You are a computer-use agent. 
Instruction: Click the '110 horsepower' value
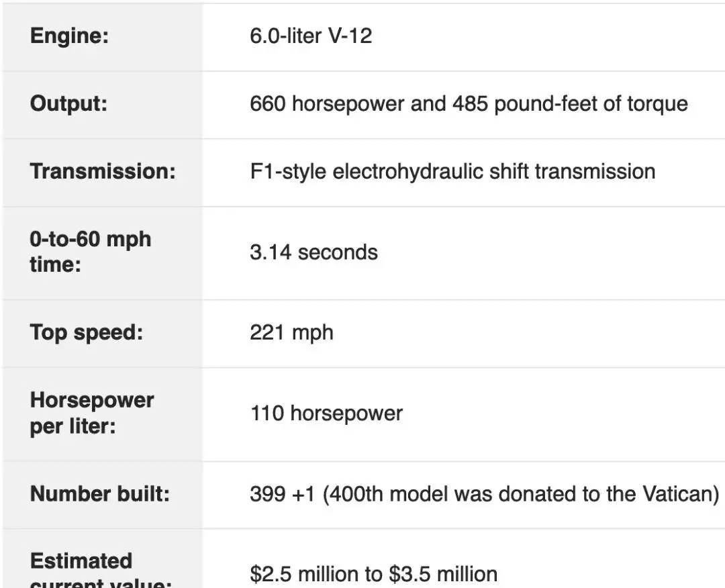(x=326, y=413)
